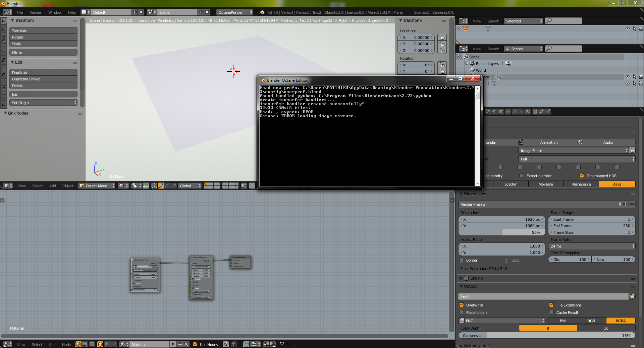Open the Object menu in 3D view header
This screenshot has width=644, height=348.
[68, 186]
